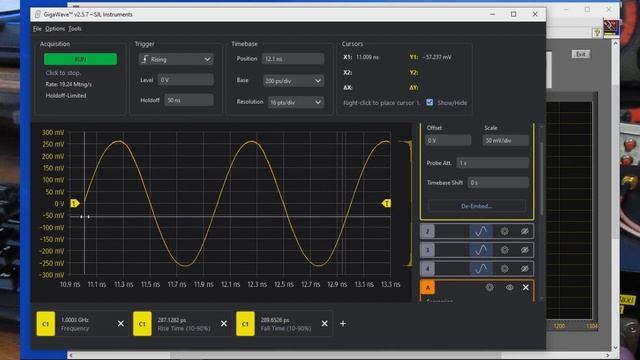The height and width of the screenshot is (360, 640).
Task: Open channel 4 settings gear
Action: [504, 269]
